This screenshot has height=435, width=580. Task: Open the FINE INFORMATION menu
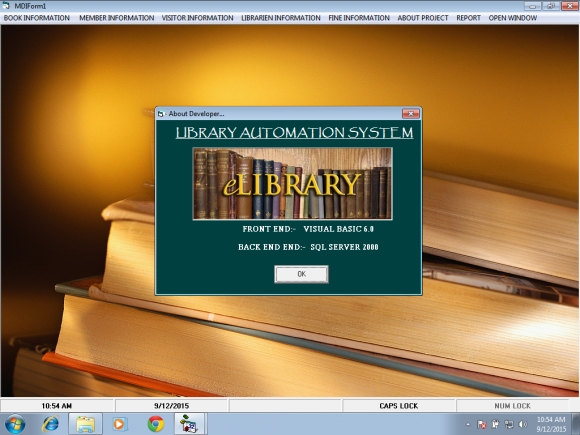(x=359, y=18)
